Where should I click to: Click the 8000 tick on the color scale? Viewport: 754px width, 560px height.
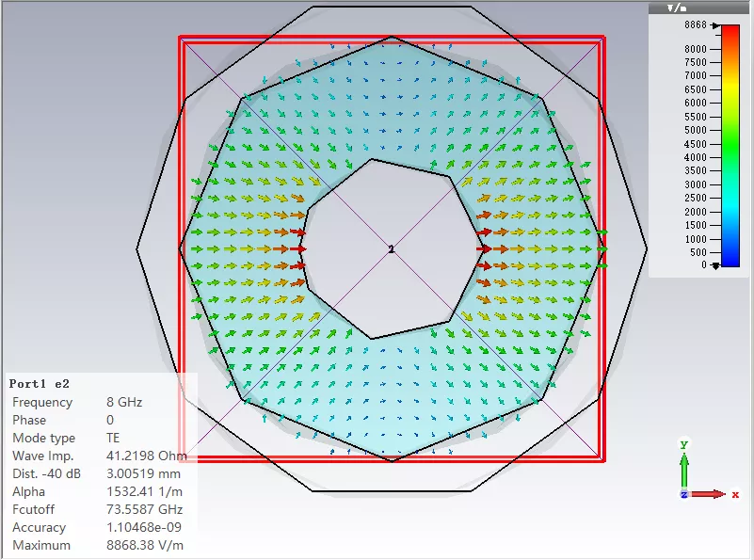pyautogui.click(x=696, y=49)
